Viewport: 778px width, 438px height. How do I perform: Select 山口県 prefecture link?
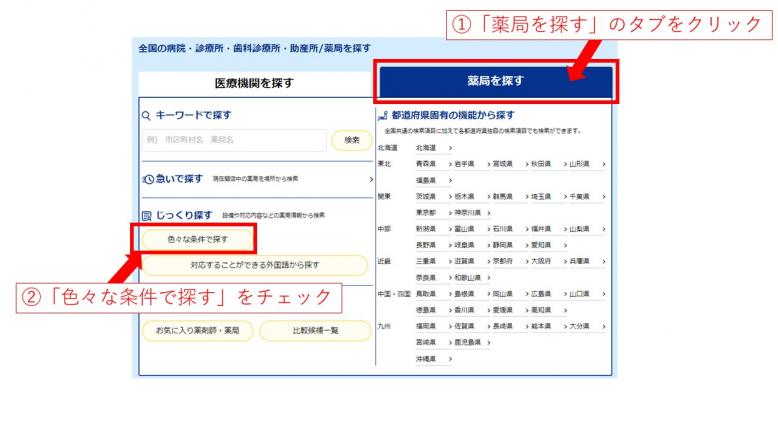(587, 294)
